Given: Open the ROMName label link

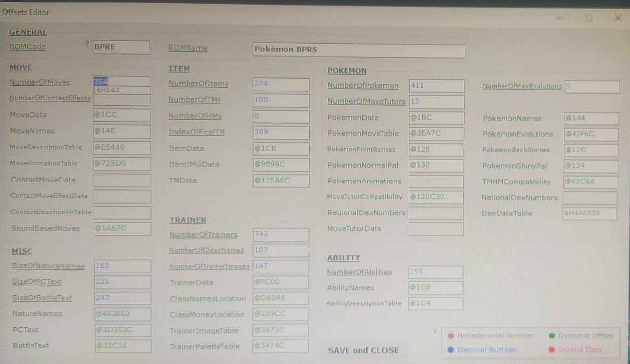Looking at the screenshot, I should pos(188,48).
